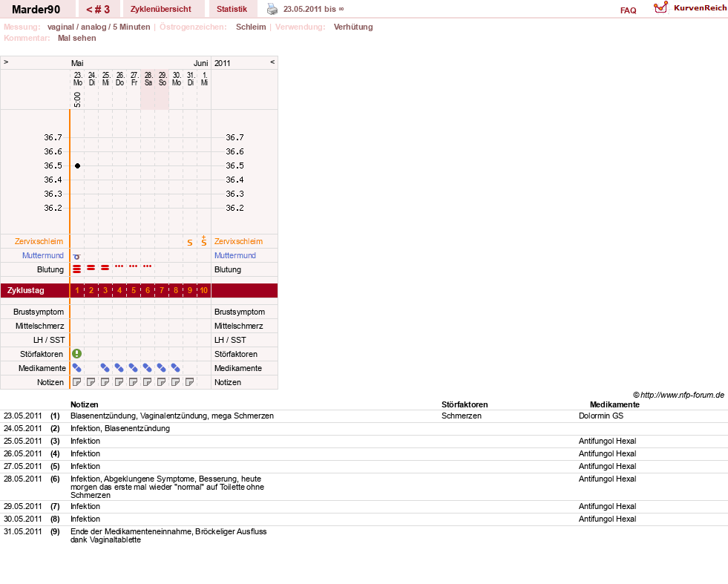Open the Statistik tab
The height and width of the screenshot is (584, 728).
[232, 10]
